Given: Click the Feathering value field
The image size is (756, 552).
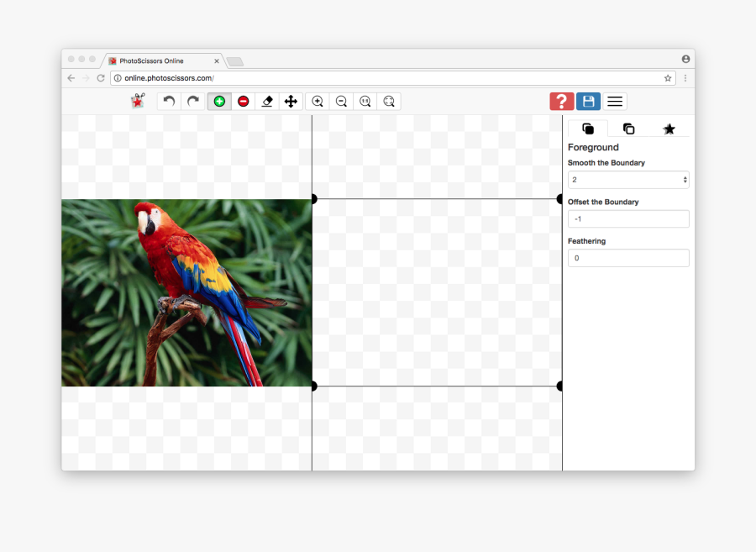Looking at the screenshot, I should (628, 258).
